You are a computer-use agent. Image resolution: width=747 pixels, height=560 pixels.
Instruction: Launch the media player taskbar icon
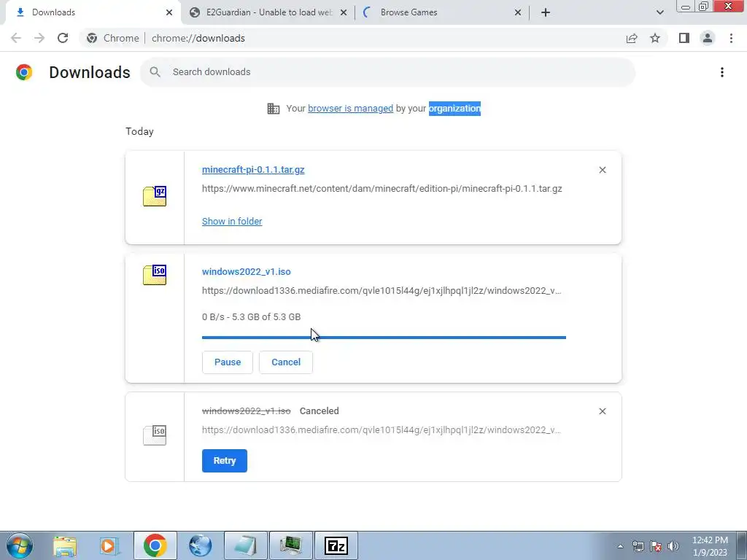[109, 545]
